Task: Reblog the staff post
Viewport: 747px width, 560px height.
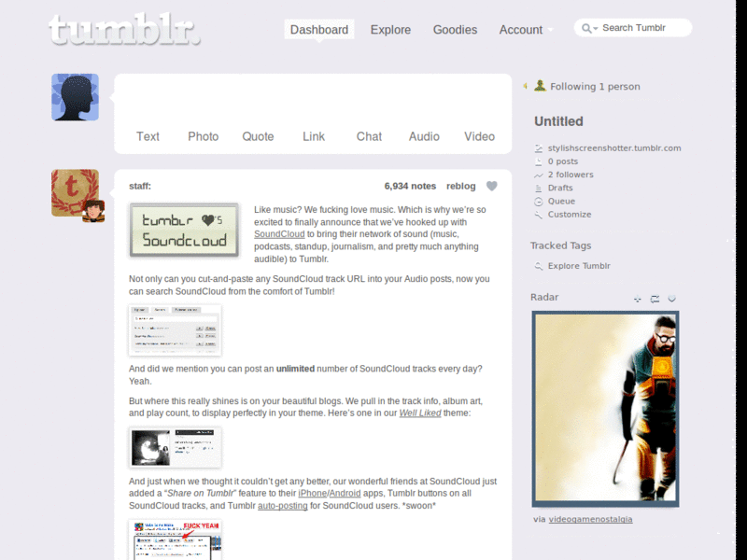Action: point(460,186)
